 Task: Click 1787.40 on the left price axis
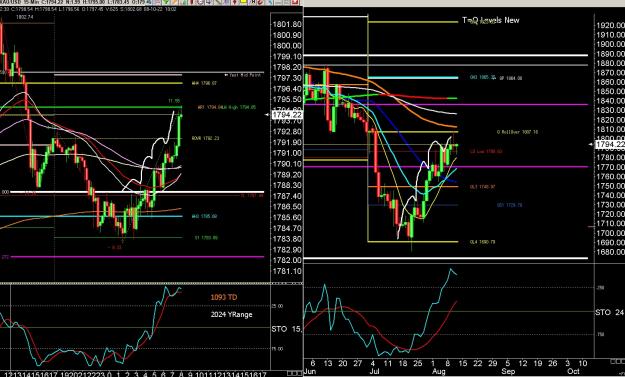pyautogui.click(x=287, y=196)
